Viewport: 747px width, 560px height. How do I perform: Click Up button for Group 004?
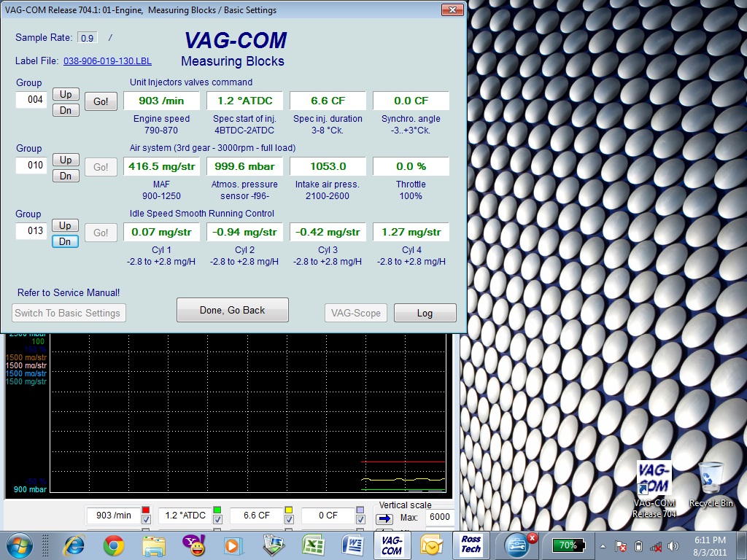click(66, 94)
